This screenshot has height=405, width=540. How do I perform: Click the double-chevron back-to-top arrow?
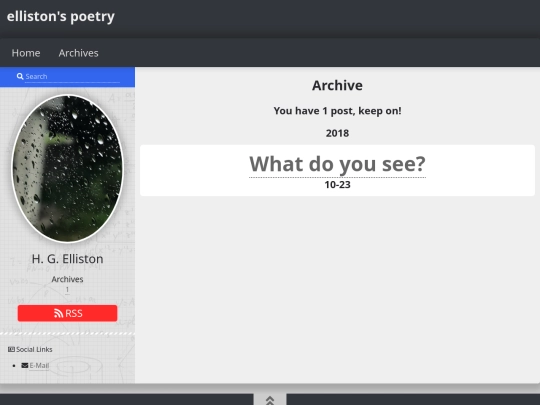coord(270,400)
